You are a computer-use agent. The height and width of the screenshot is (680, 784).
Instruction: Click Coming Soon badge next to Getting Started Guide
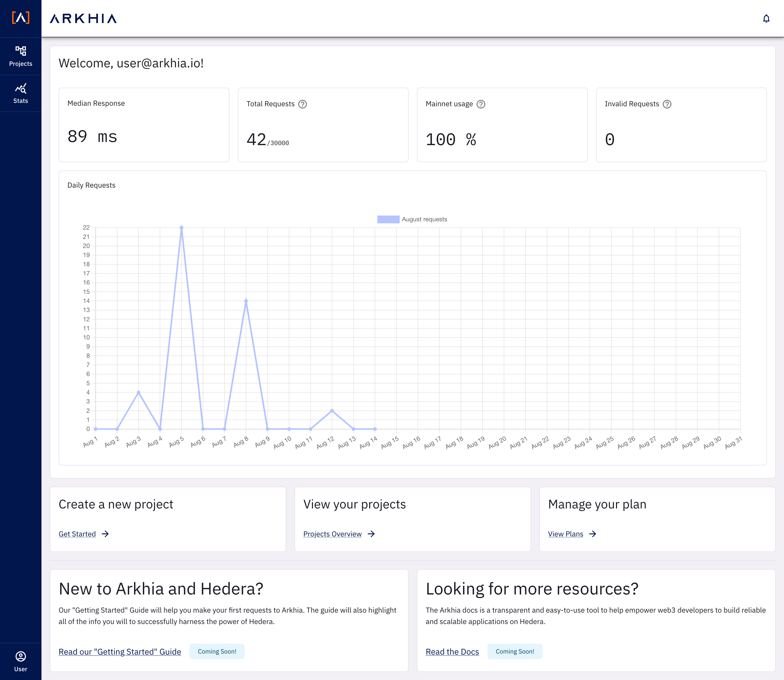[x=217, y=651]
